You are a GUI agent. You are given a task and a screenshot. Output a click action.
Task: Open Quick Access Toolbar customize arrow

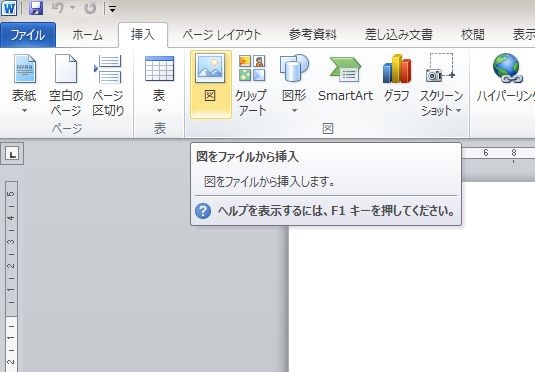112,9
